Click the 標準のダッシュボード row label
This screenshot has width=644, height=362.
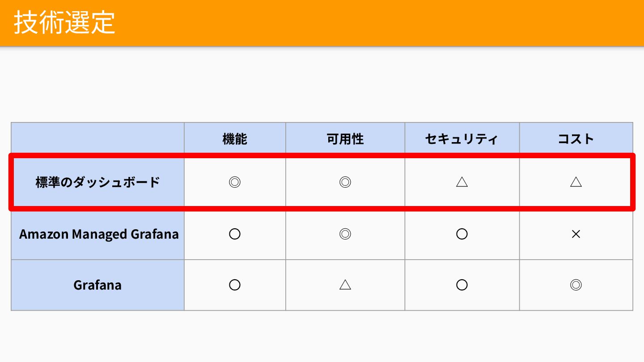97,182
